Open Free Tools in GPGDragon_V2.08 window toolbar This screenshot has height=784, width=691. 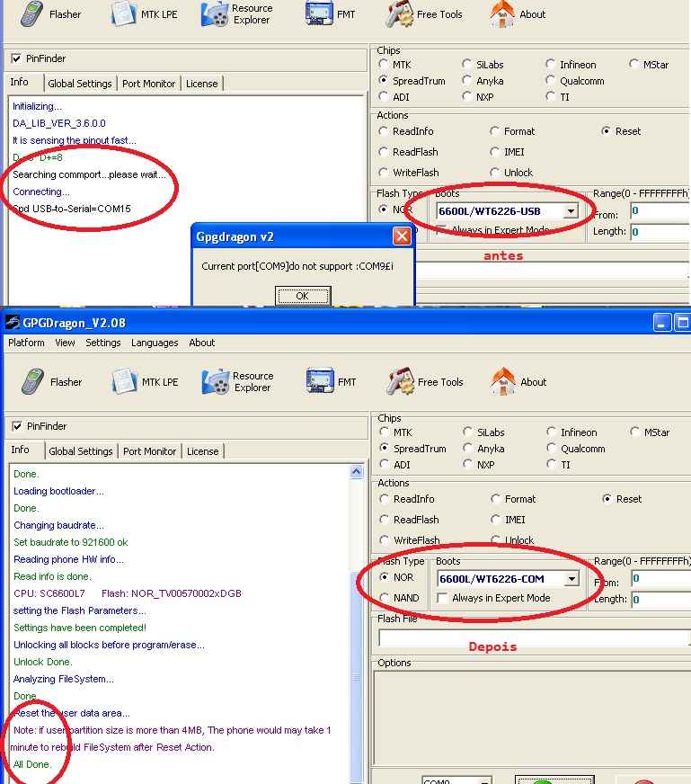425,381
